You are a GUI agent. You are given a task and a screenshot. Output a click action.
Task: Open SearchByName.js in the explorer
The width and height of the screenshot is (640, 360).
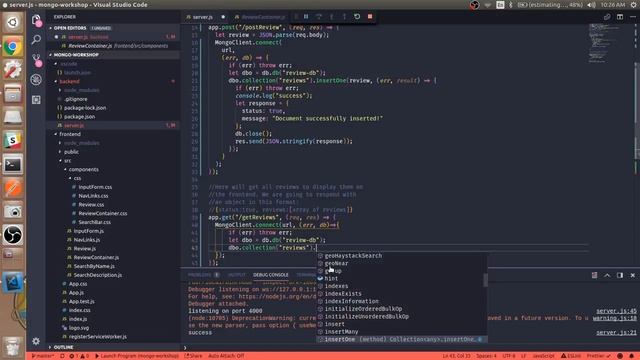[94, 266]
